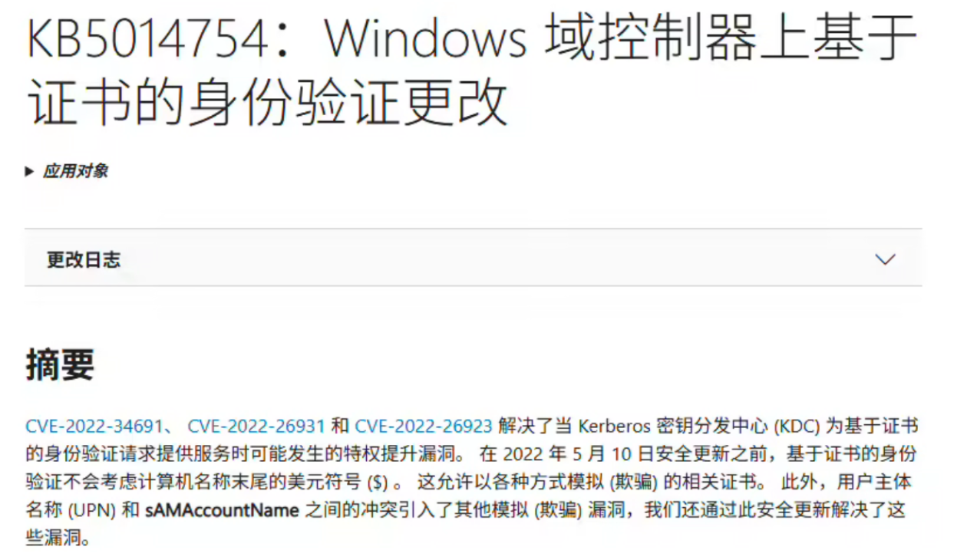Viewport: 967px width, 560px height.
Task: Click the word Windows in title
Action: pos(426,38)
